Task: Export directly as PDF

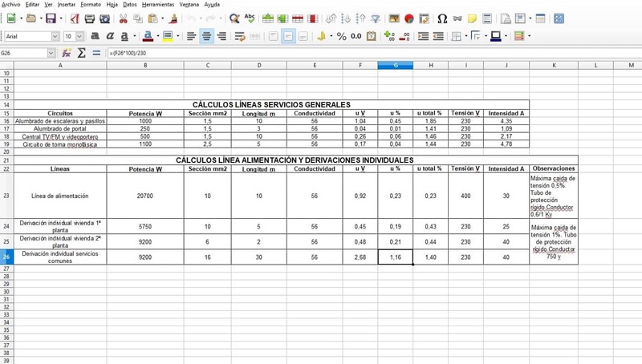Action: (x=75, y=18)
